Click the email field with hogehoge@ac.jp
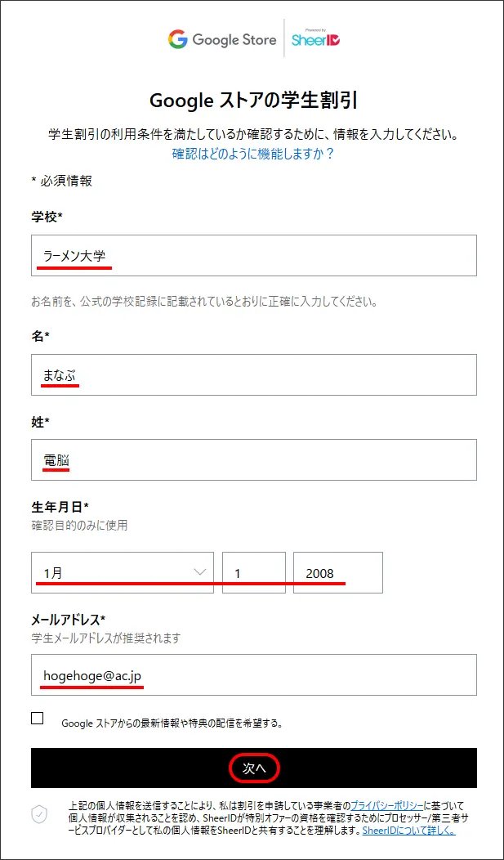The image size is (504, 860). [x=254, y=675]
